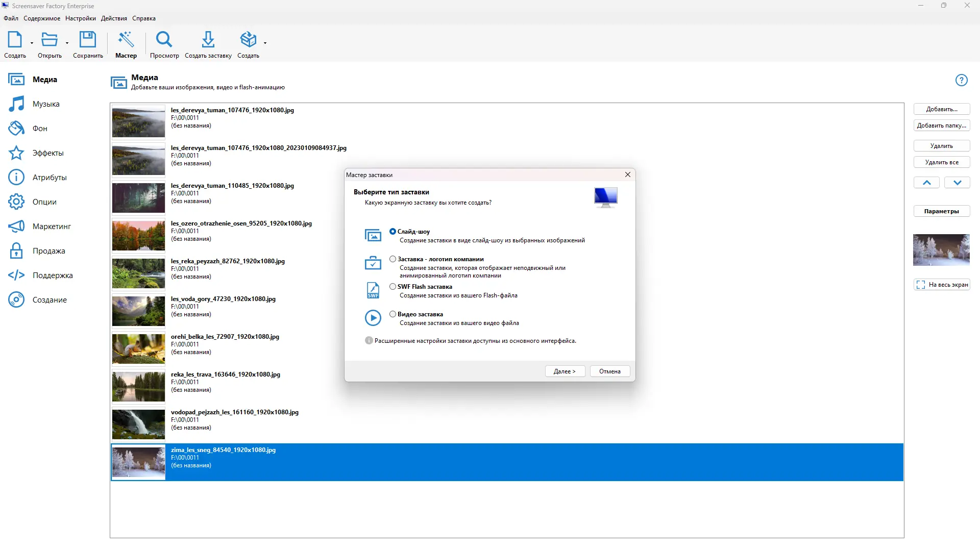Click the Просмотр magnifier icon
Viewport: 980px width, 551px height.
coord(164,40)
